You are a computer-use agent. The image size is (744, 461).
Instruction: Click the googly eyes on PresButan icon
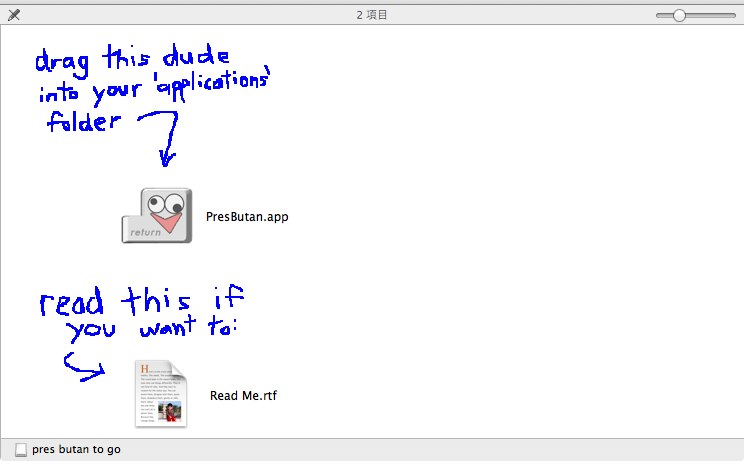[x=168, y=202]
